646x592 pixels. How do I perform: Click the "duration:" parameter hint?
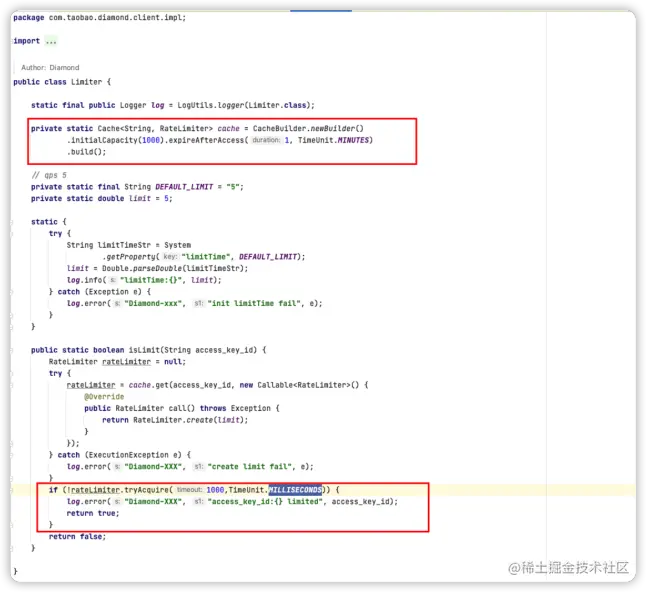(x=266, y=140)
